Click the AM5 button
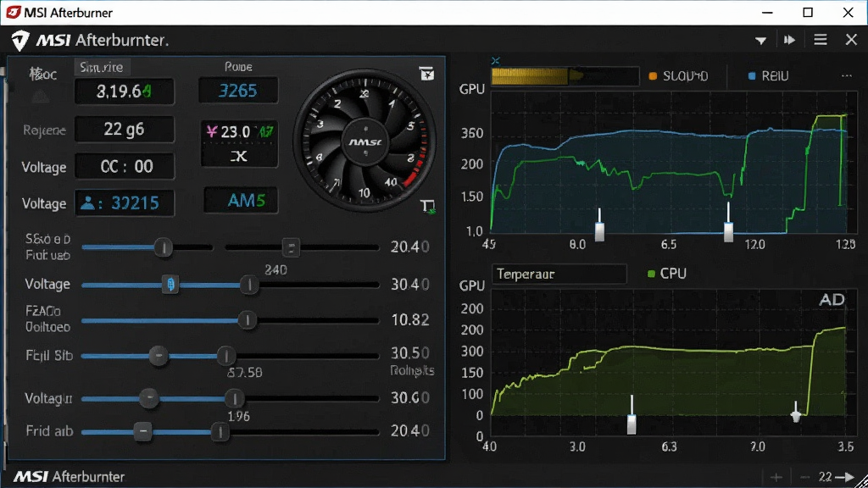The image size is (868, 488). (x=241, y=200)
